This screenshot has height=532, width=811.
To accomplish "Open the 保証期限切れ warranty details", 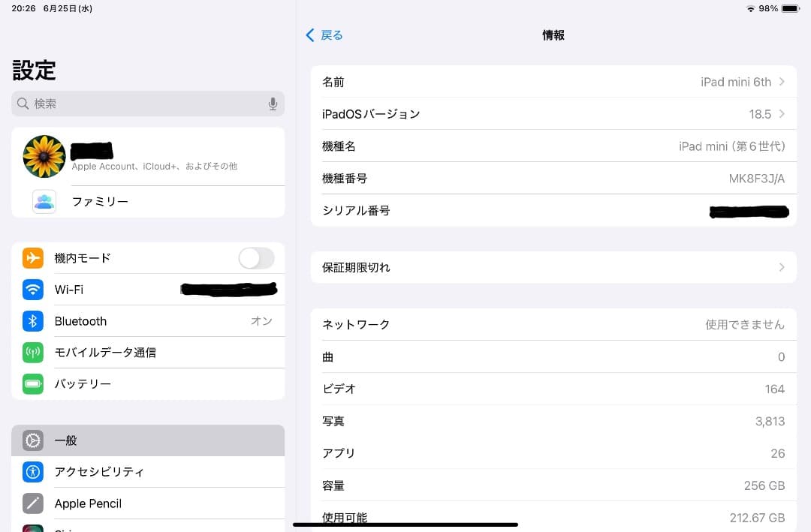I will pyautogui.click(x=553, y=267).
